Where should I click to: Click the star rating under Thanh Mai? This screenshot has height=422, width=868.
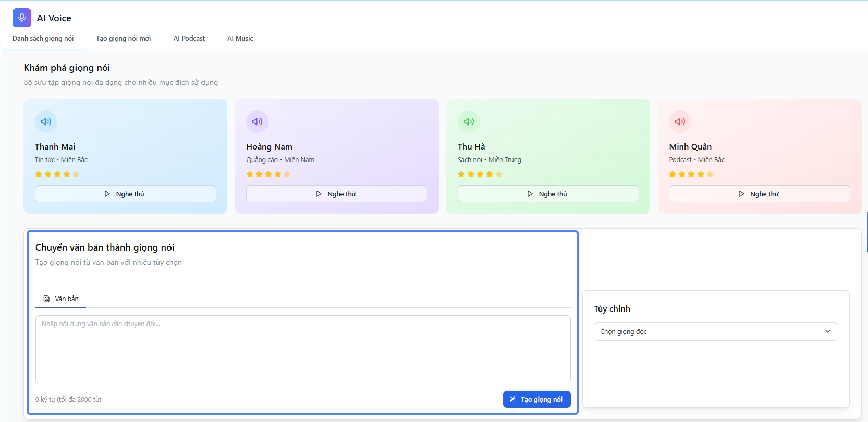tap(57, 174)
